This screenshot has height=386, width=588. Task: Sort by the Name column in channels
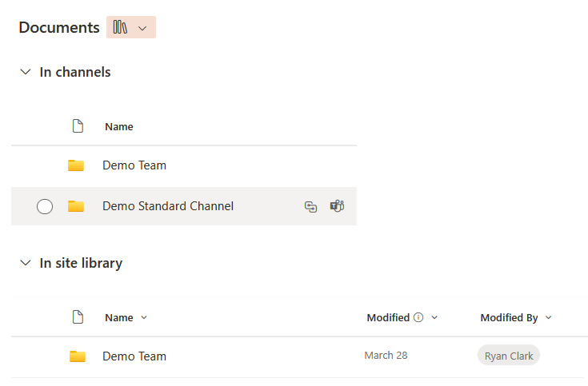click(x=119, y=126)
